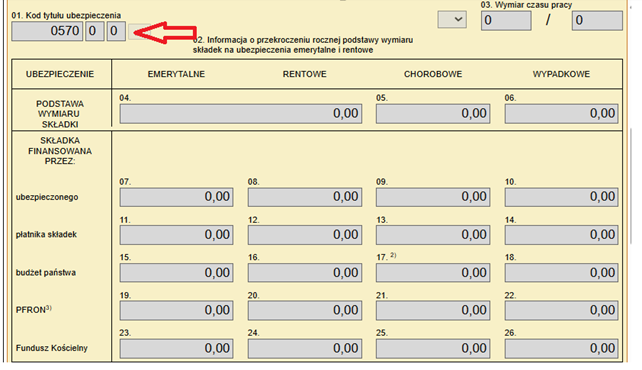The height and width of the screenshot is (370, 642).
Task: Click the UBEZPIECZENIE header cell
Action: (x=60, y=74)
